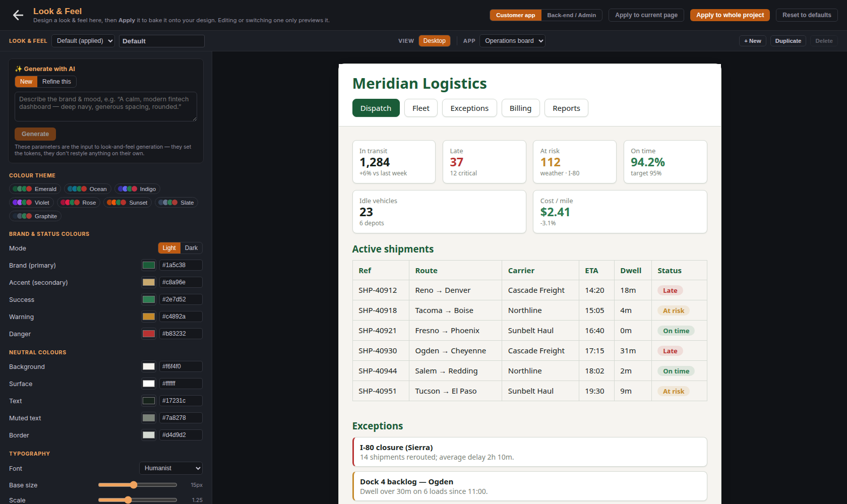Click the I-80 closure (Sierra) exception card

tap(529, 452)
